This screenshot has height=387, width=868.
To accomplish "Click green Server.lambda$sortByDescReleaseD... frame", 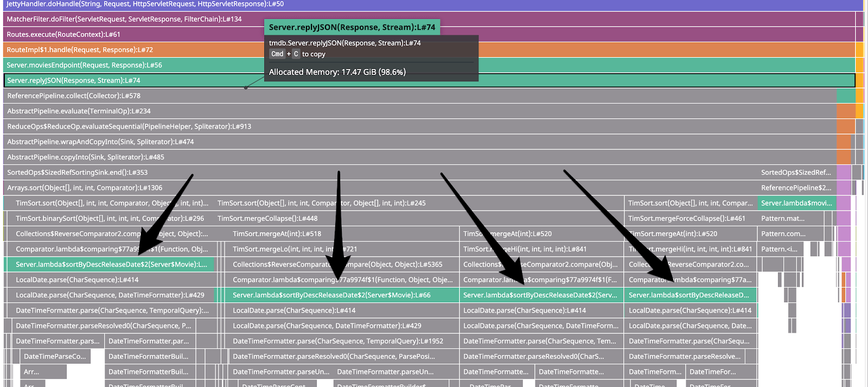I will (x=691, y=295).
